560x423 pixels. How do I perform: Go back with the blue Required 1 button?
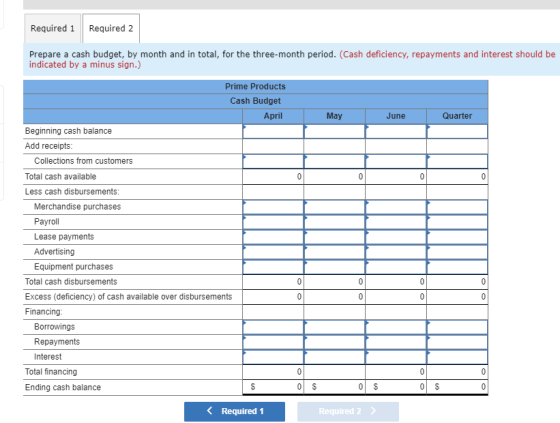click(234, 411)
